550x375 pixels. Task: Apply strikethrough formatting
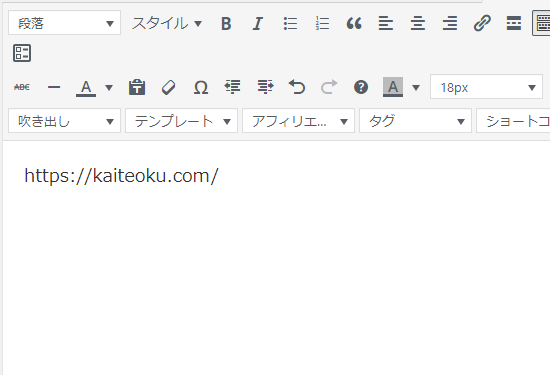22,87
